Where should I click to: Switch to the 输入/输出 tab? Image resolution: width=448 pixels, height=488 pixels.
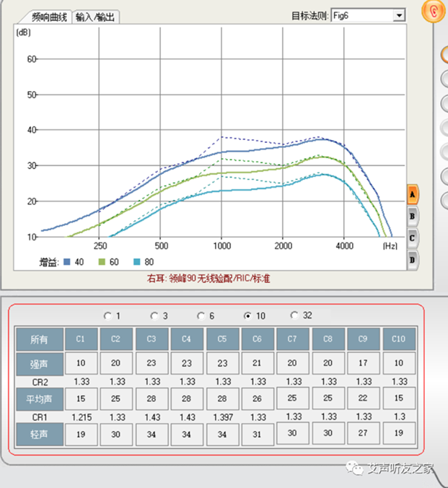95,17
